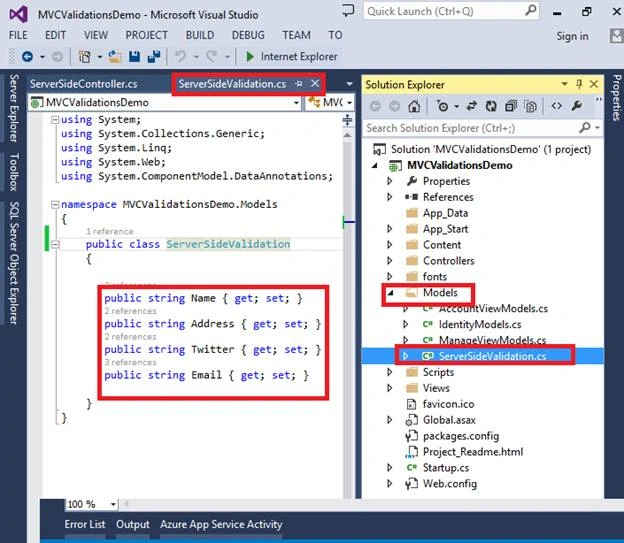Click the Save disk icon in toolbar
This screenshot has width=624, height=543.
point(134,57)
